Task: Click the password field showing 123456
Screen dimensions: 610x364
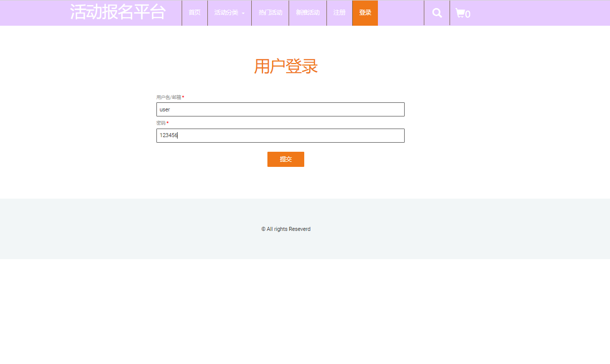Action: tap(280, 135)
